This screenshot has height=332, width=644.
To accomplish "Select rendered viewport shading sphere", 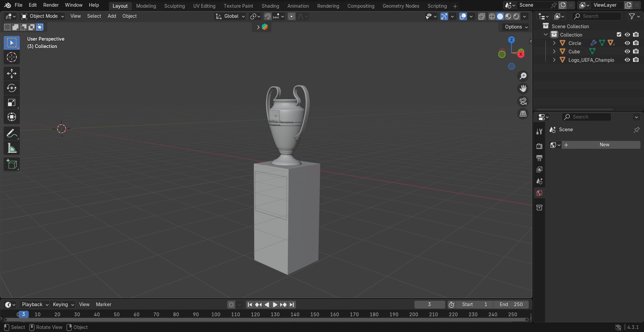I will pyautogui.click(x=517, y=16).
